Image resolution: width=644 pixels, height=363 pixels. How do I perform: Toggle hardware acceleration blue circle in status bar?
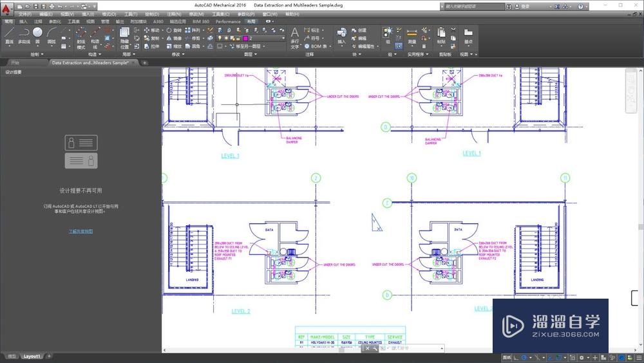coord(621,358)
